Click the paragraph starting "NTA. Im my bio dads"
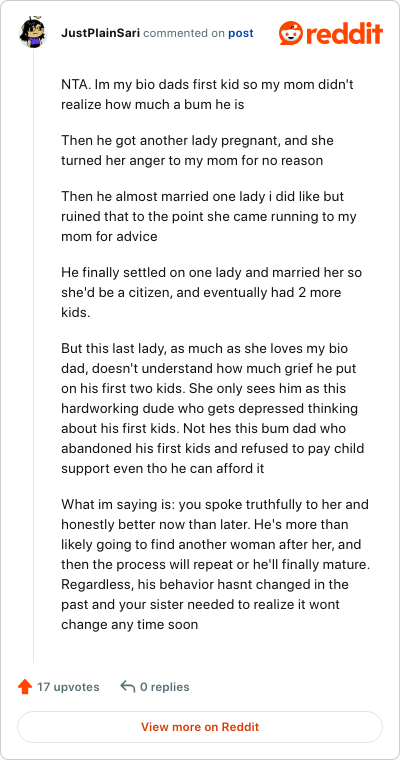Viewport: 400px width, 760px height. [x=208, y=94]
